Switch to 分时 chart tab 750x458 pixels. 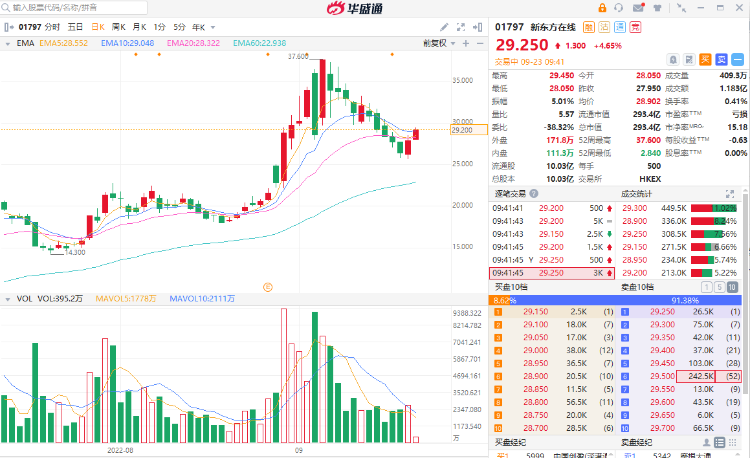coord(53,27)
